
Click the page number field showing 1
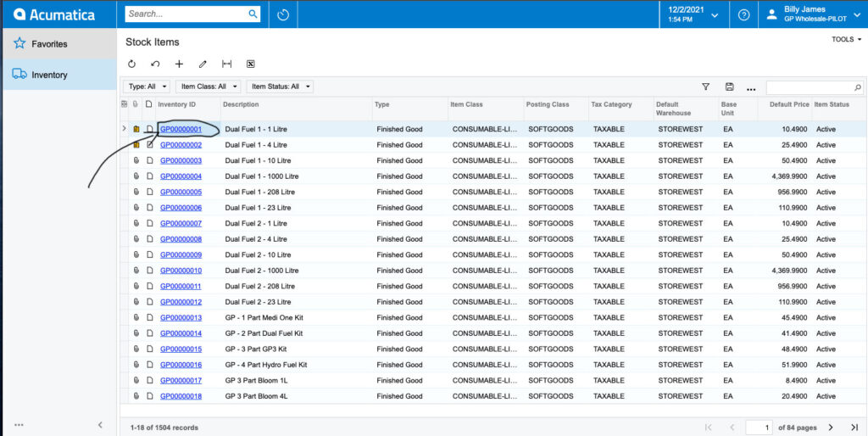pos(759,428)
